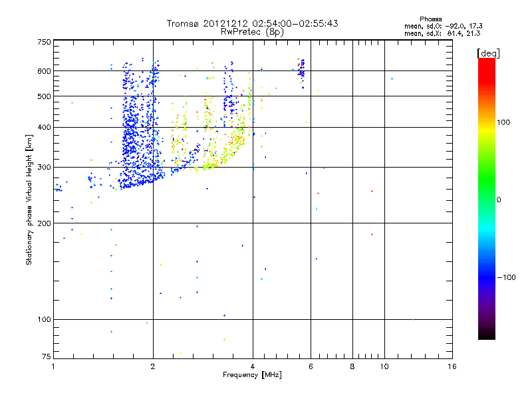Click the 'mean, sd,X: 81.4, 21.3' text
The width and height of the screenshot is (532, 399).
442,33
